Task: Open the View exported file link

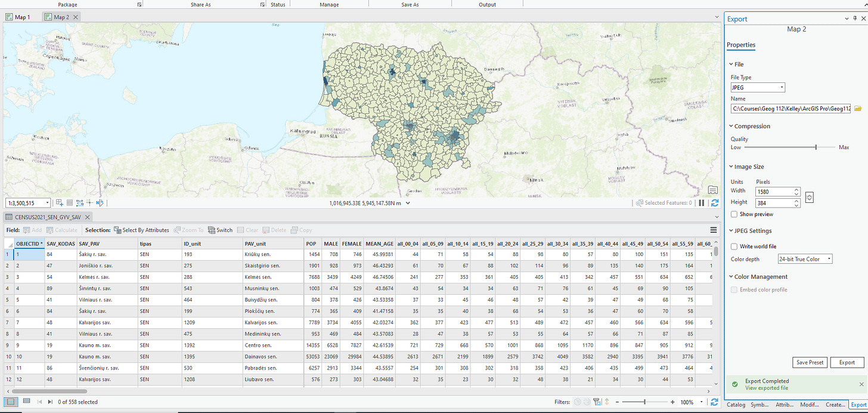Action: click(766, 388)
